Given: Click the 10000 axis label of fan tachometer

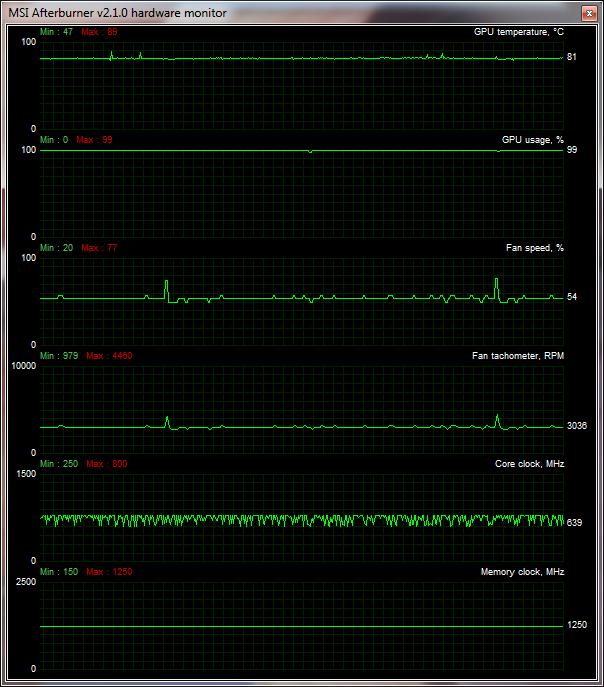Looking at the screenshot, I should coord(24,366).
